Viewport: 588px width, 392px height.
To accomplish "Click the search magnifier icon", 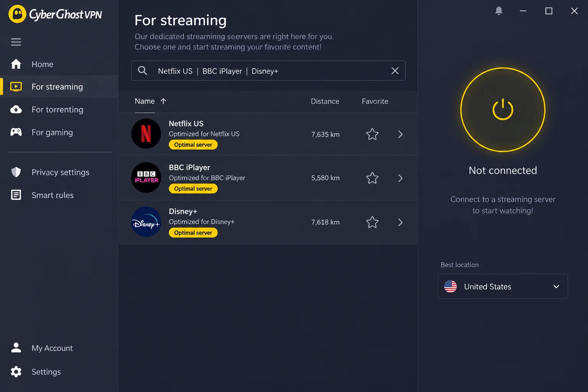I will point(142,70).
